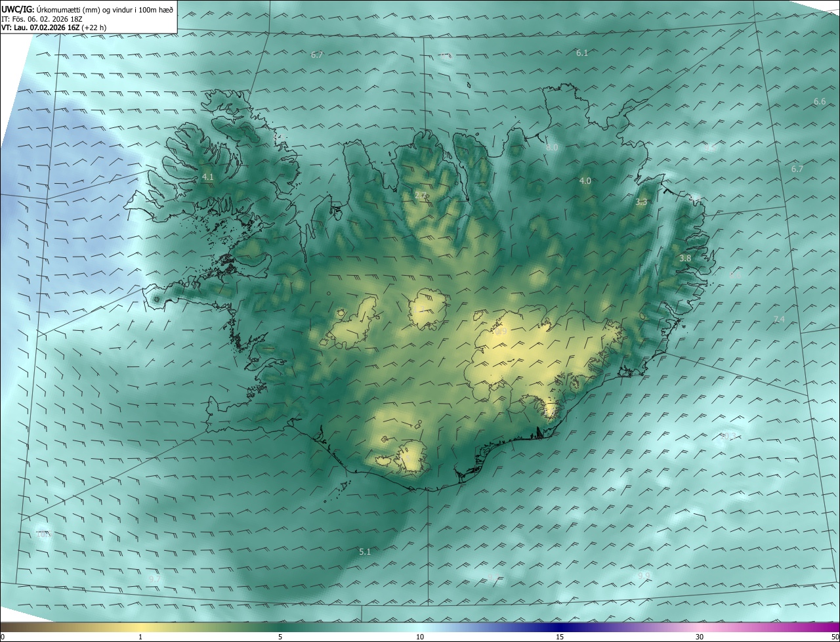Click the 2.7 value label on the map
840x642 pixels.
tap(421, 196)
